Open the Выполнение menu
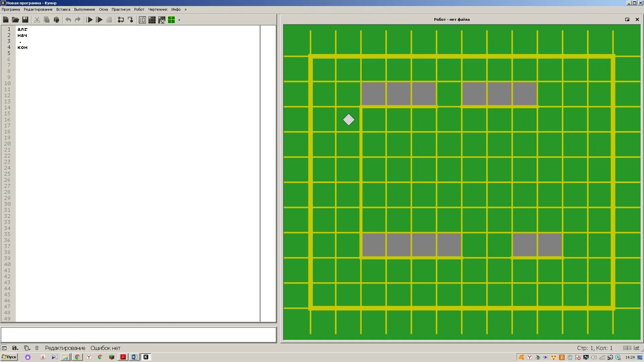This screenshot has width=644, height=362. 85,9
